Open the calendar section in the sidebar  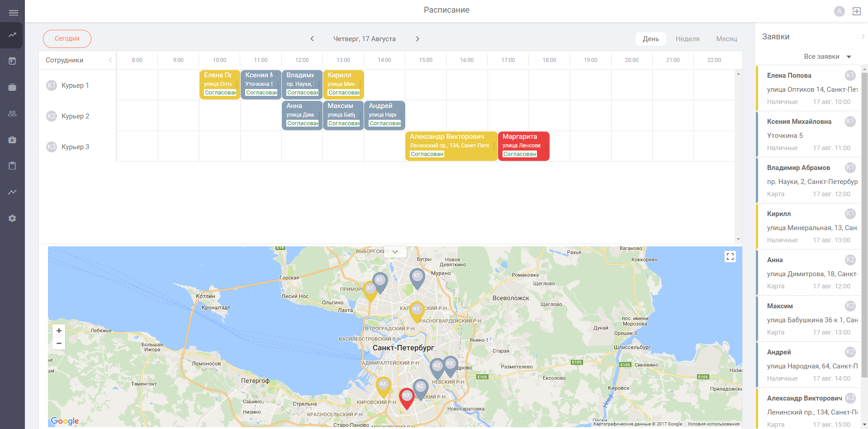pyautogui.click(x=12, y=61)
